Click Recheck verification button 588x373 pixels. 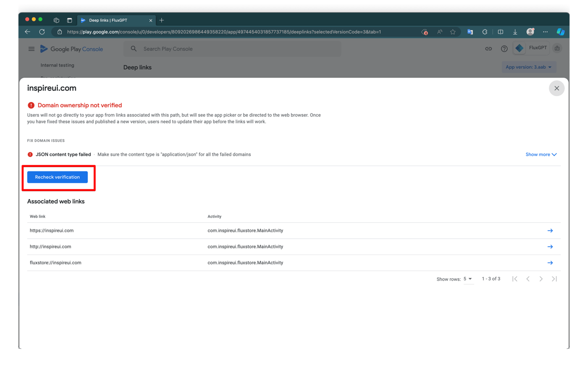click(57, 177)
